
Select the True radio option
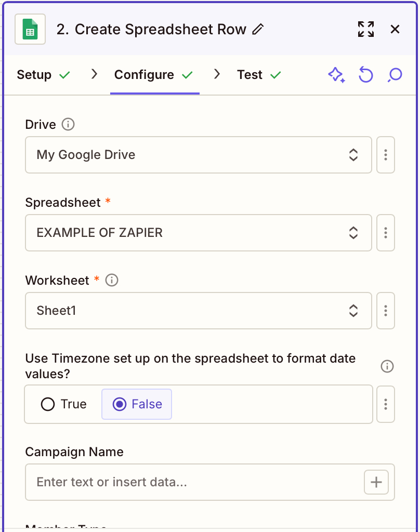point(63,404)
